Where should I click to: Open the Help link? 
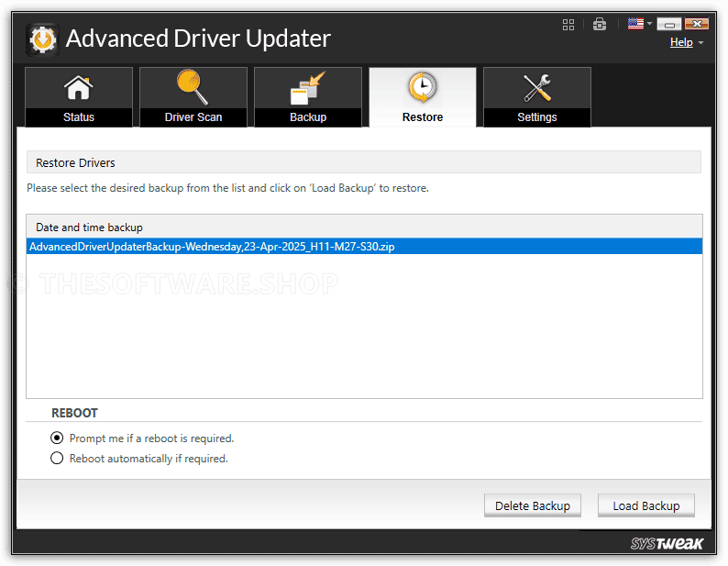pos(681,42)
